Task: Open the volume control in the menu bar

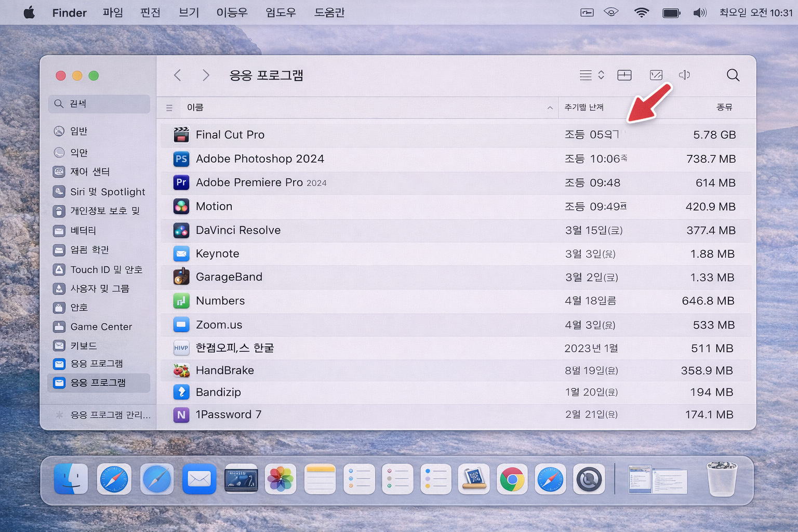Action: [700, 12]
